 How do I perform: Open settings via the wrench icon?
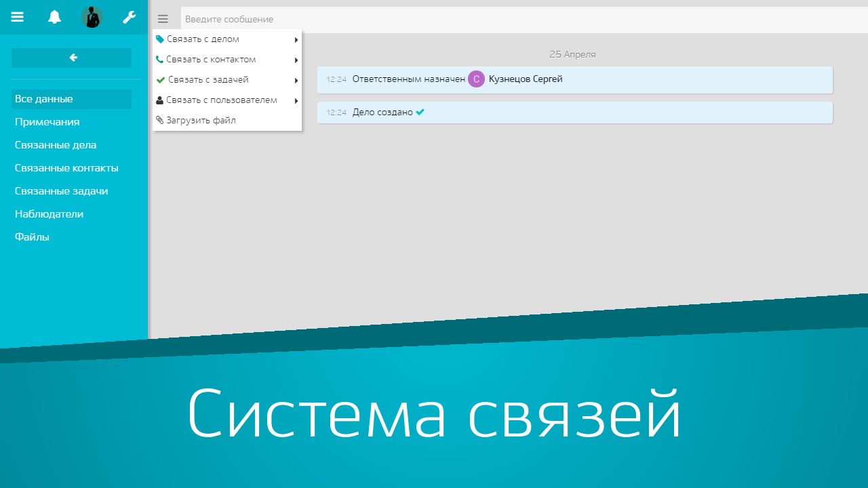click(129, 18)
